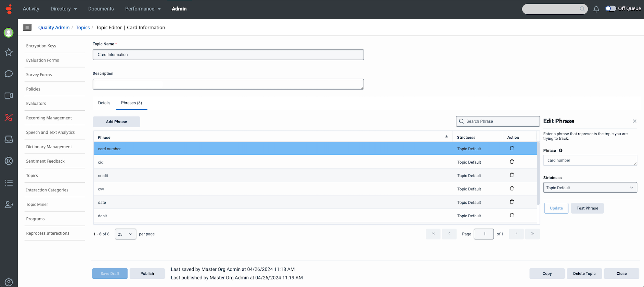Toggle the hamburger menu panel button
Screen dimensions: 644x287
pos(27,27)
